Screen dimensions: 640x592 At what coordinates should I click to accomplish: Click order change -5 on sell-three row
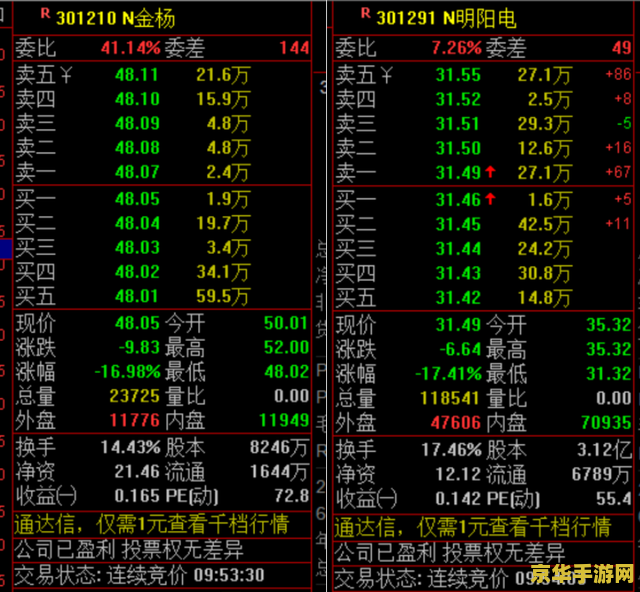point(624,123)
